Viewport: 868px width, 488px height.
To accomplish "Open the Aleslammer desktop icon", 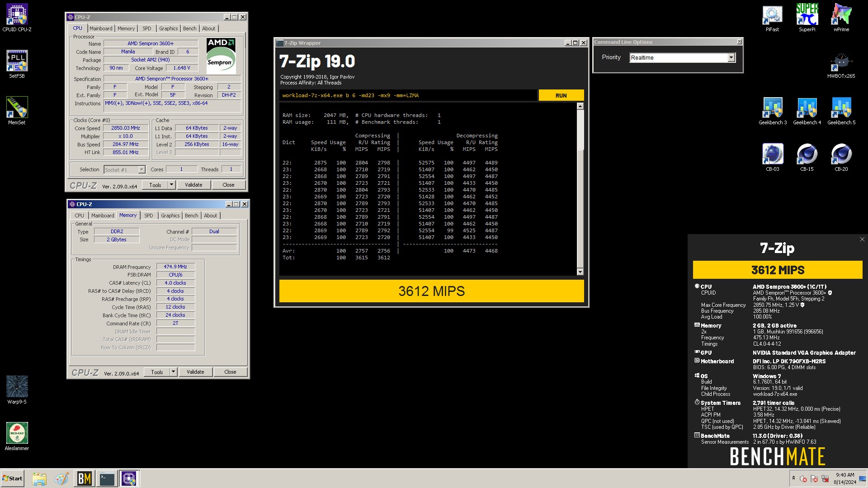I will [17, 436].
